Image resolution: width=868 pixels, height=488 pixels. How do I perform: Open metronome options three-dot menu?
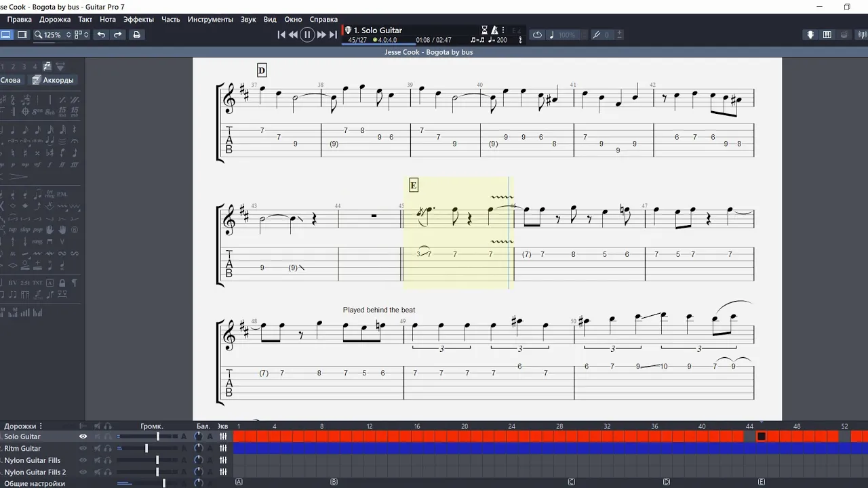(502, 30)
